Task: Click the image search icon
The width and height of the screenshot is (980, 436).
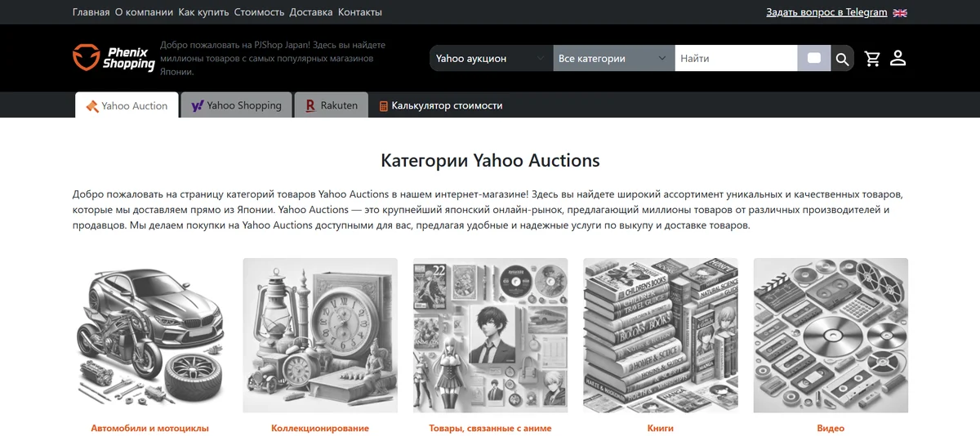Action: coord(814,59)
